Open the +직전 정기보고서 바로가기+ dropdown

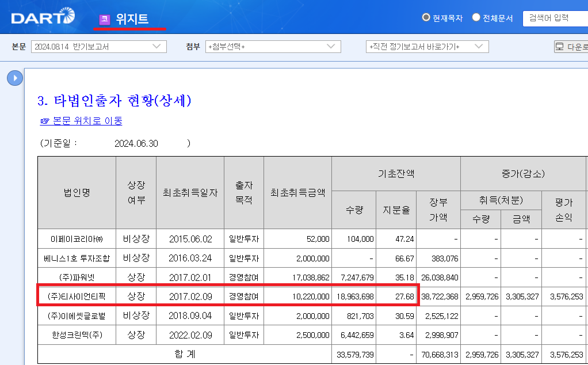point(427,47)
